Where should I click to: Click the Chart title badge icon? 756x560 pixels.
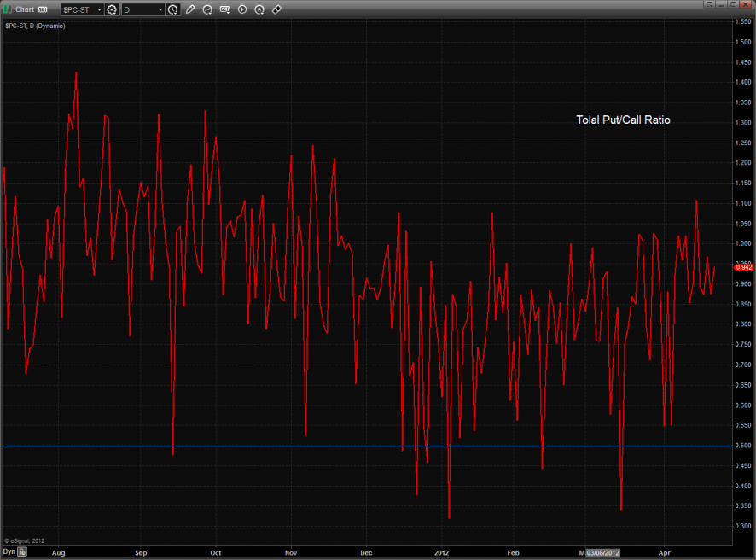coord(43,9)
